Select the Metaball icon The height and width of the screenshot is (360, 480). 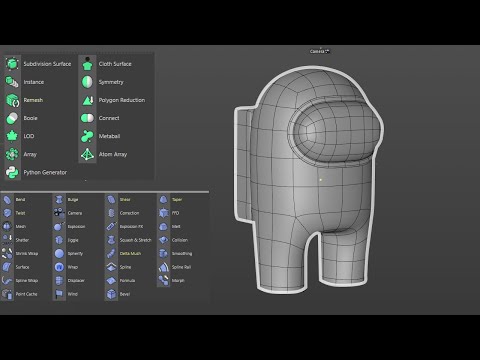pos(87,136)
